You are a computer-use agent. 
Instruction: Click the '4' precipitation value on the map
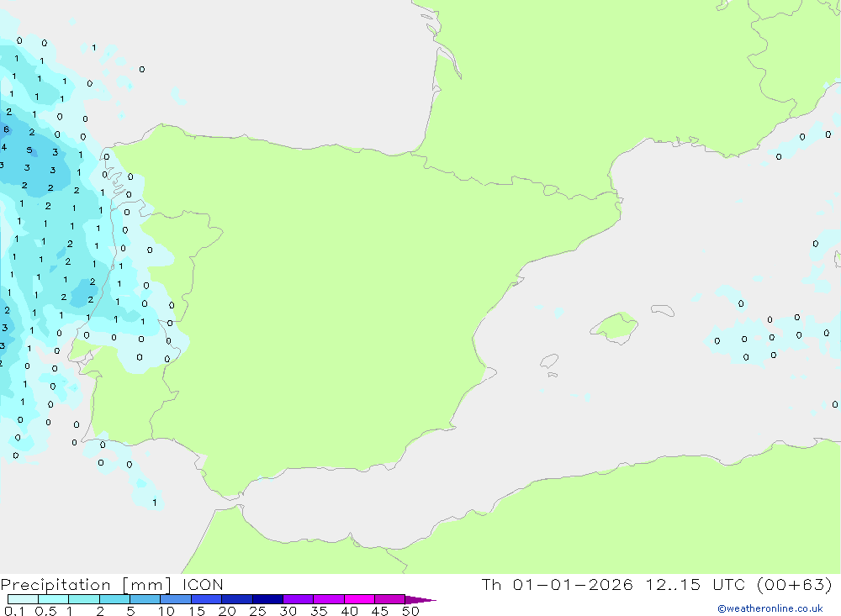(4, 147)
